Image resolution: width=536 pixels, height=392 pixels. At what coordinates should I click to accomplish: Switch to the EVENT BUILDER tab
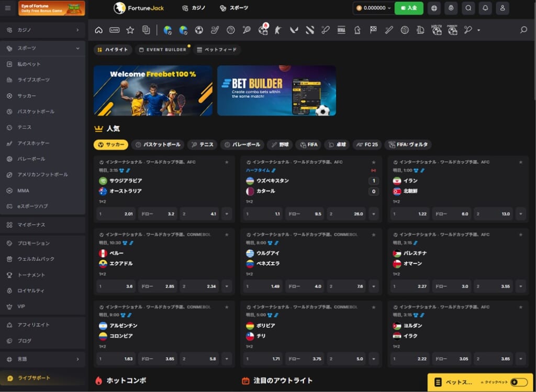point(163,50)
